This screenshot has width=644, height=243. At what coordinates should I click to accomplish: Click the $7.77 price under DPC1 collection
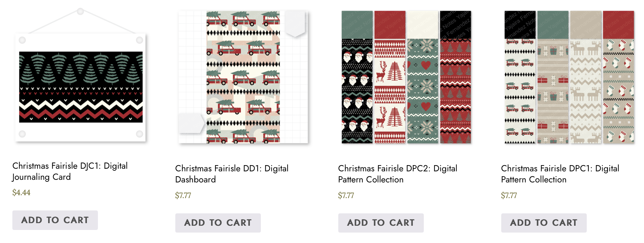click(509, 195)
